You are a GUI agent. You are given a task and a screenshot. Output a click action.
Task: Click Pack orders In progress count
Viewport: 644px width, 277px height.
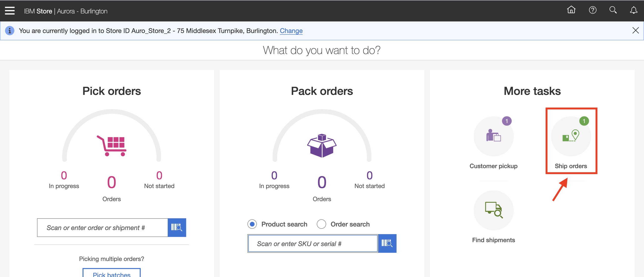coord(274,175)
